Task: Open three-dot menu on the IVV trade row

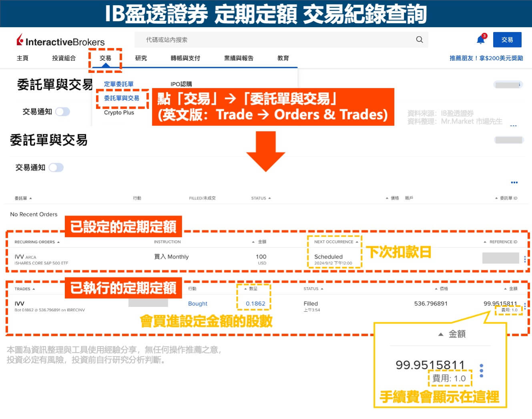Action: [x=525, y=306]
